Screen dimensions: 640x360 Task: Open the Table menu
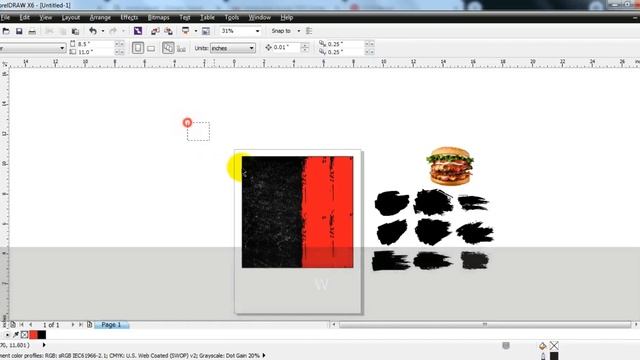[x=207, y=18]
